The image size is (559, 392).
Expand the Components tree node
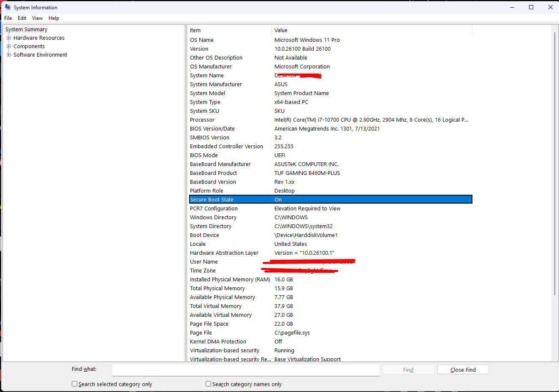coord(9,46)
